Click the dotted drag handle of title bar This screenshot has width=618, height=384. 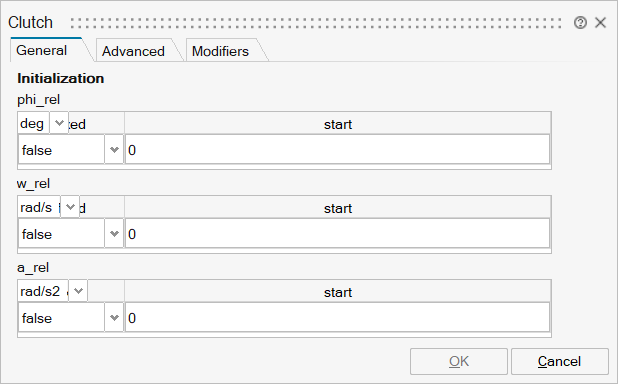pyautogui.click(x=316, y=23)
